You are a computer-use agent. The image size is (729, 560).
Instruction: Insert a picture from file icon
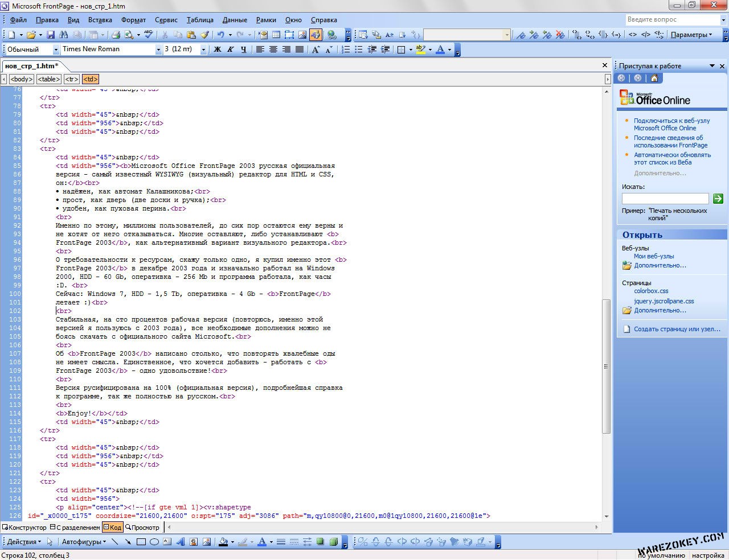302,35
